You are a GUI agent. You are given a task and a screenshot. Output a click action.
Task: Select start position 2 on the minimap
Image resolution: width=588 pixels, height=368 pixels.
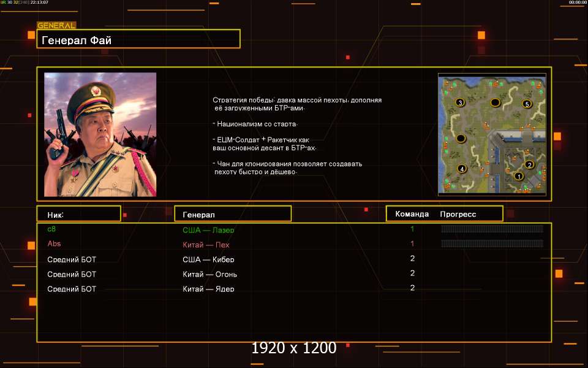click(x=529, y=164)
